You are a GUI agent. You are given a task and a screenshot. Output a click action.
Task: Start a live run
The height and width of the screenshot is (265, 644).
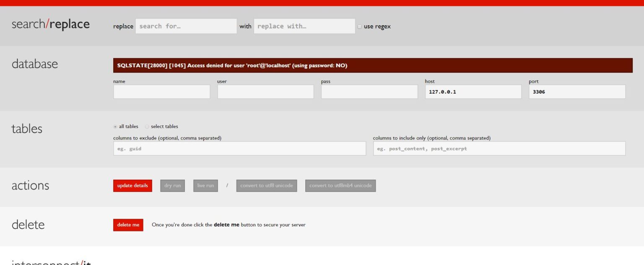coord(205,185)
